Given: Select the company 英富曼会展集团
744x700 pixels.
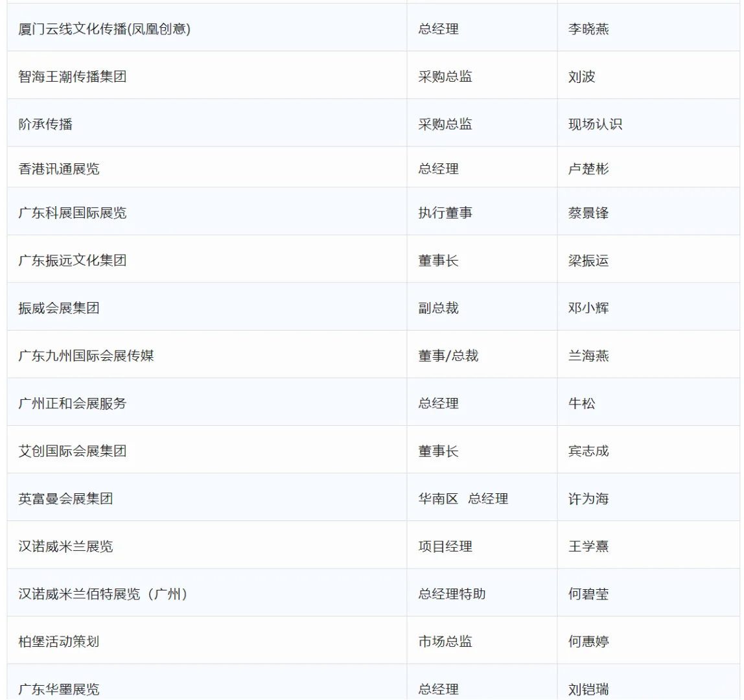Looking at the screenshot, I should pos(65,498).
